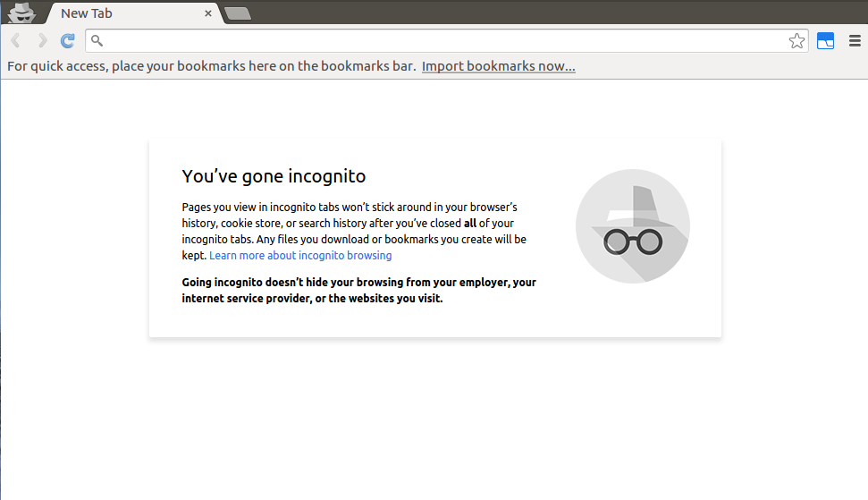Click the large incognito hat illustration
The height and width of the screenshot is (500, 868).
tap(633, 226)
